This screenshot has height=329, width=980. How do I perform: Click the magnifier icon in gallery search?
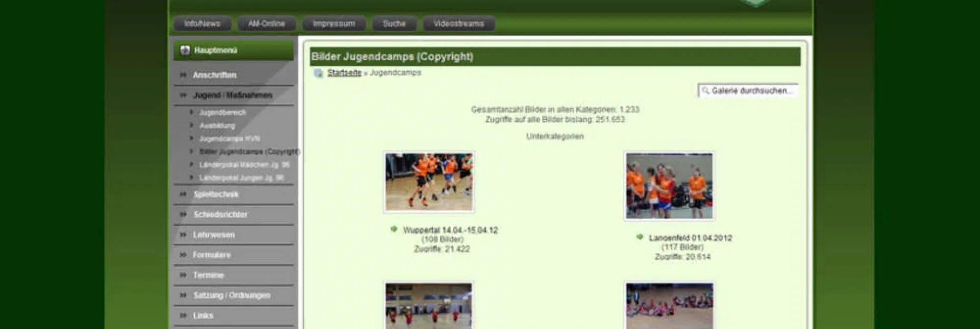(705, 91)
